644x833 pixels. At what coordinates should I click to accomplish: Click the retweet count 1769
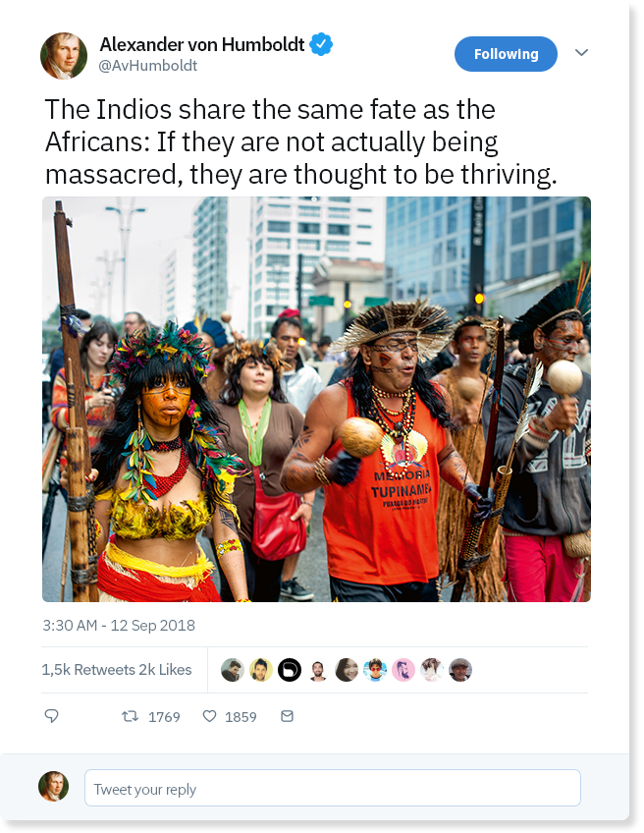pos(164,717)
